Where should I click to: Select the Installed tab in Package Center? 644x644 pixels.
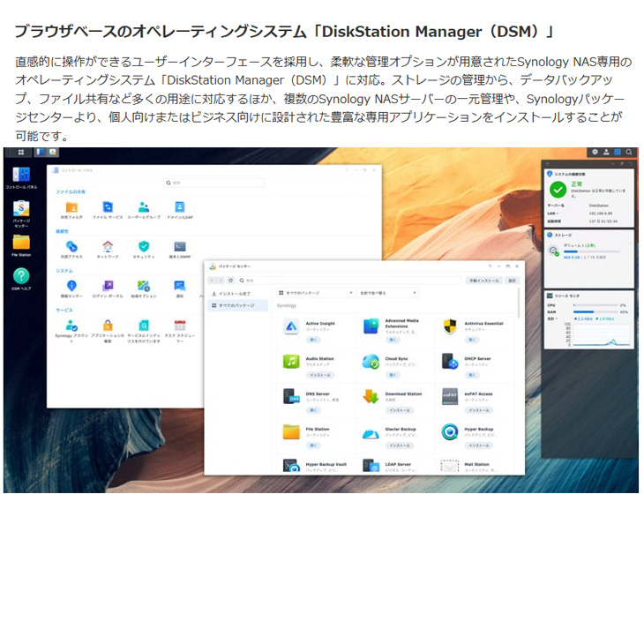235,292
